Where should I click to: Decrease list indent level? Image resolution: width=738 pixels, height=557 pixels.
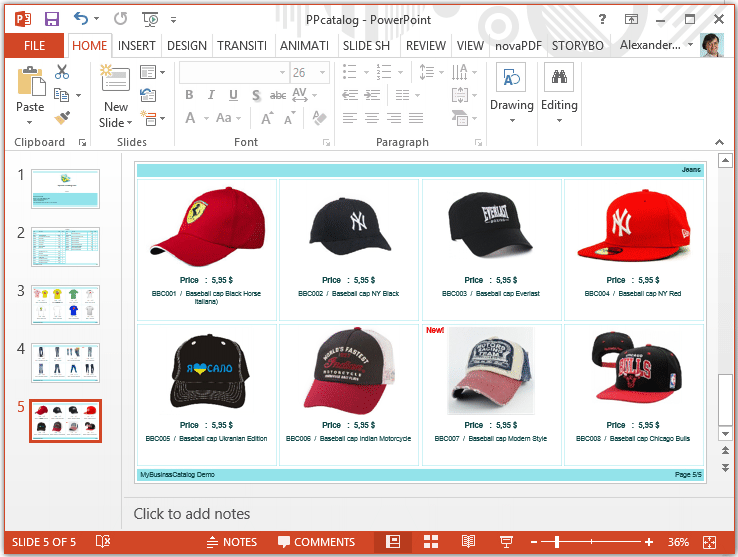(350, 95)
